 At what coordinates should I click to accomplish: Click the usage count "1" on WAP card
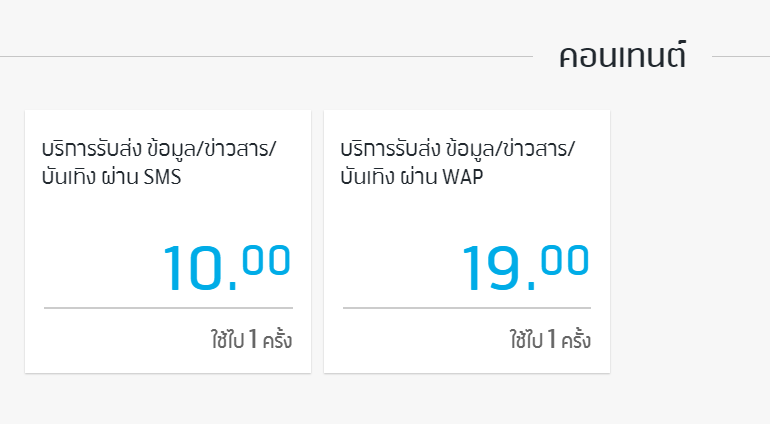[x=552, y=341]
